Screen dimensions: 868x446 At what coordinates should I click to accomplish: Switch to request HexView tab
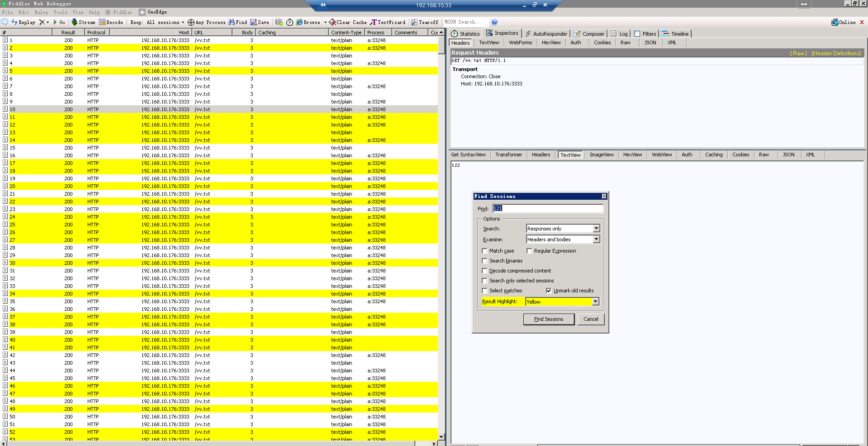coord(551,42)
